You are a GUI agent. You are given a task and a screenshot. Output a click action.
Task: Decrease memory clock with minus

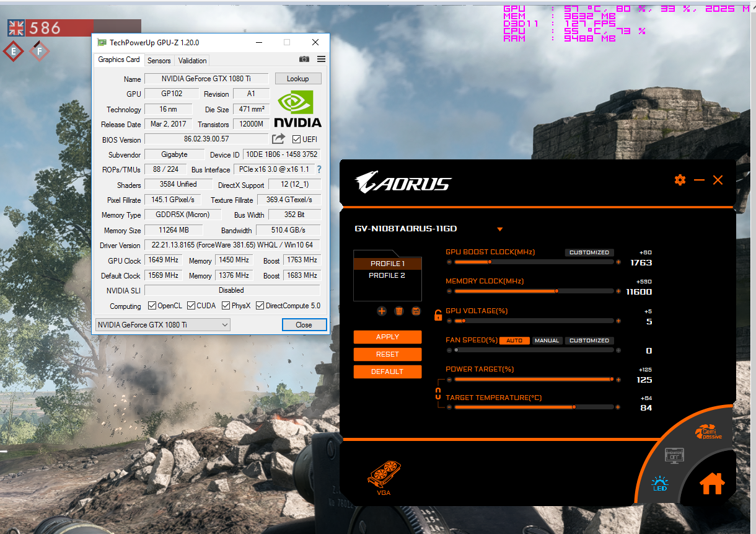(449, 291)
